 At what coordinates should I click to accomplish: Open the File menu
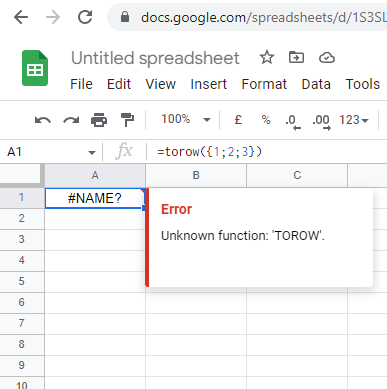tap(81, 84)
